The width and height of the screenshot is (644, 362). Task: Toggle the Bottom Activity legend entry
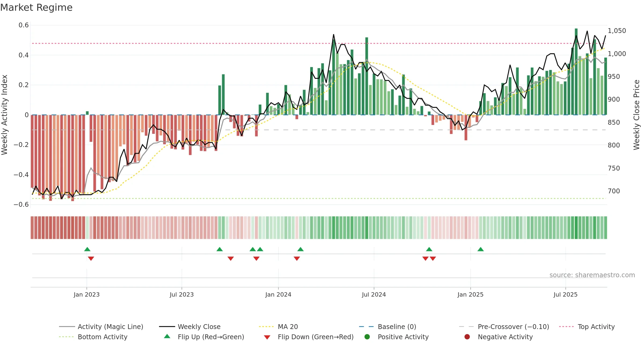93,337
